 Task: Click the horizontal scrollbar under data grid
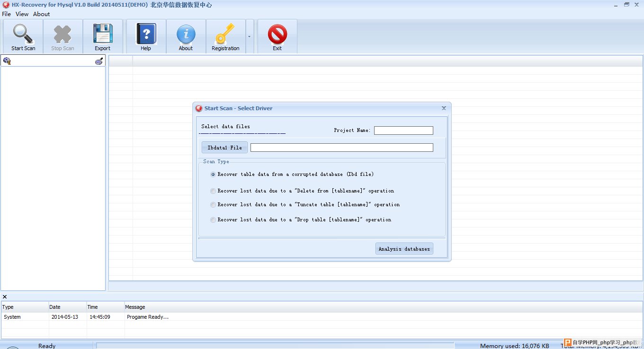(376, 286)
